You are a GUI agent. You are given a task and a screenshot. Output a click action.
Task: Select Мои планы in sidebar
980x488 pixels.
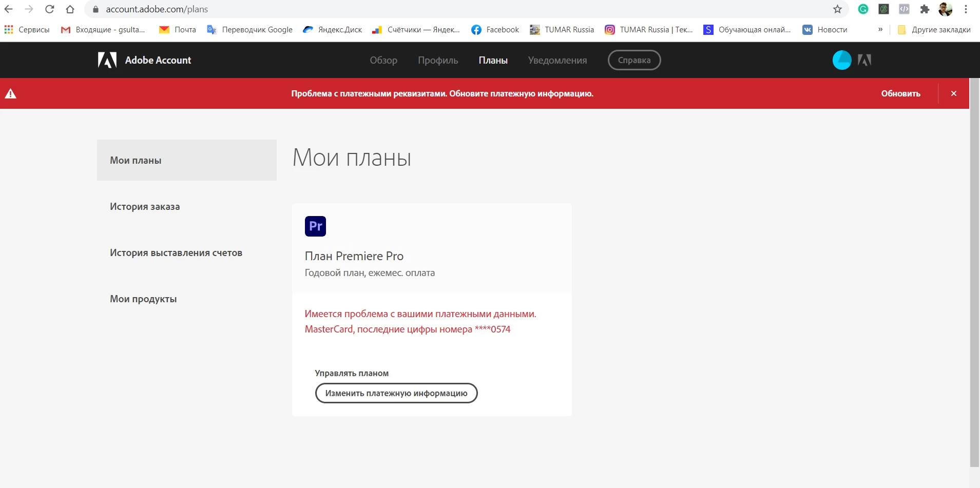tap(187, 160)
